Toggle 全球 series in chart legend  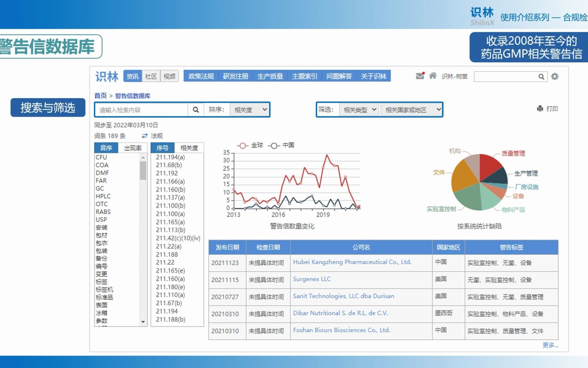point(250,145)
